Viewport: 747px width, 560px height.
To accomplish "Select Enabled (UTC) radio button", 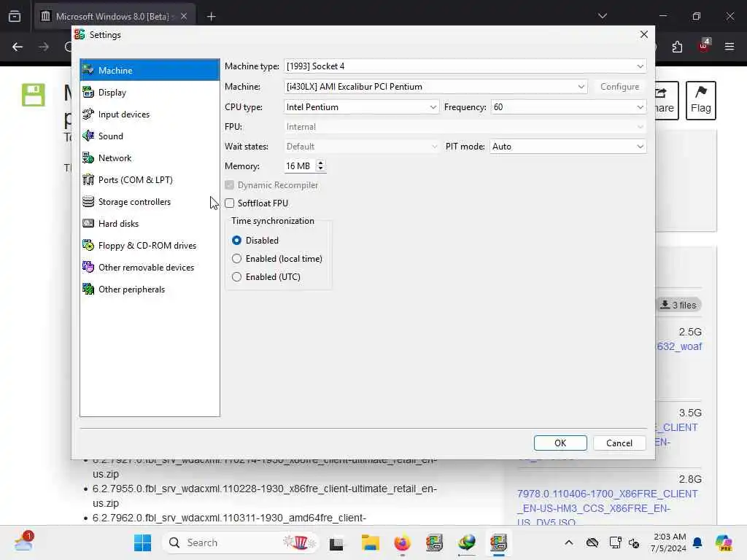I will click(237, 276).
